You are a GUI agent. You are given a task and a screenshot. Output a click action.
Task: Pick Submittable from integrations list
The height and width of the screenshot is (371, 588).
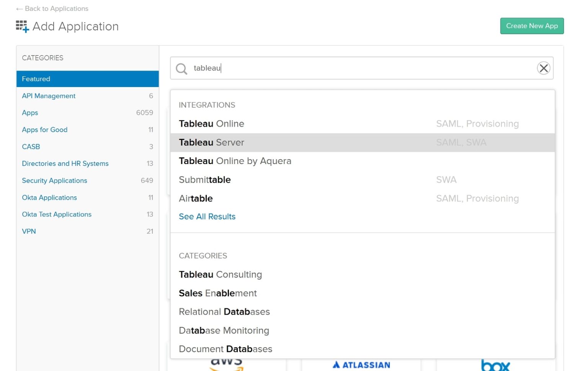click(204, 180)
